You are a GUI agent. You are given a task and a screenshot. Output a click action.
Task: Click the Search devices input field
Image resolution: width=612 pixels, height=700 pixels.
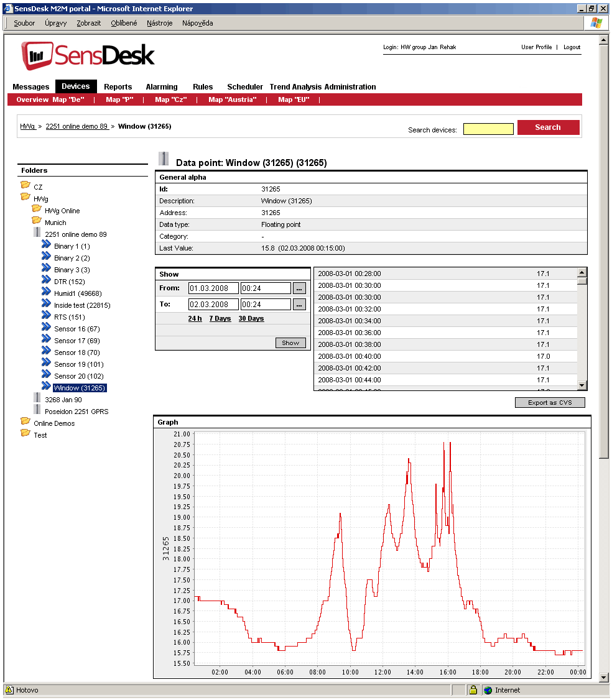(488, 129)
